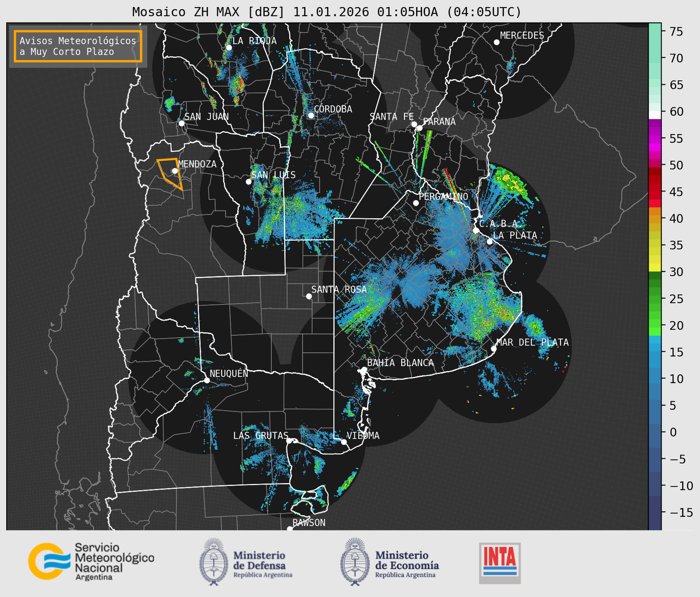Click the La Rioja city marker dot

229,48
